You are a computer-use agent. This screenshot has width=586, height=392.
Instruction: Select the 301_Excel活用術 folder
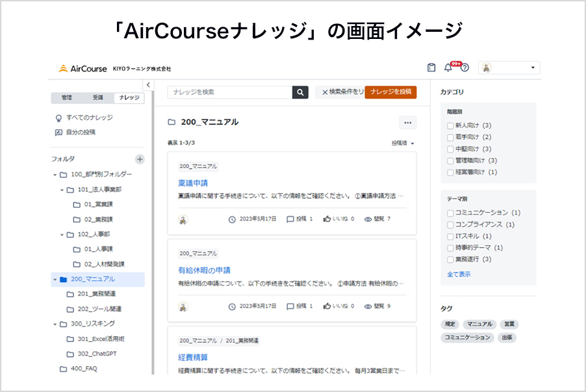click(x=96, y=339)
